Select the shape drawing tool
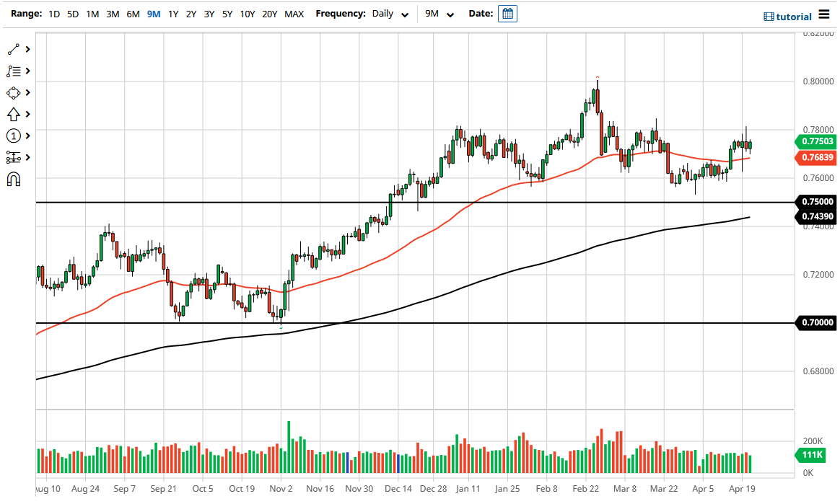This screenshot has height=504, width=840. coord(13,92)
